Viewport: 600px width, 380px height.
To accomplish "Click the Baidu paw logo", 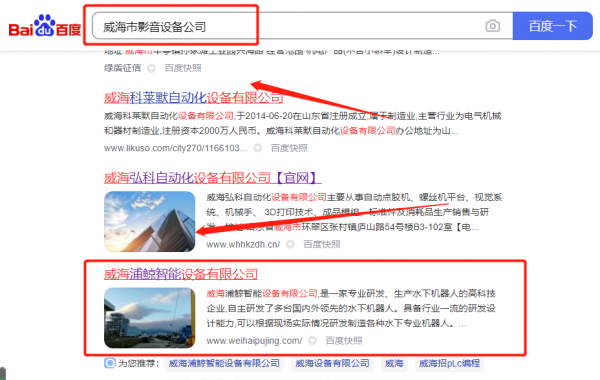I will [x=45, y=26].
